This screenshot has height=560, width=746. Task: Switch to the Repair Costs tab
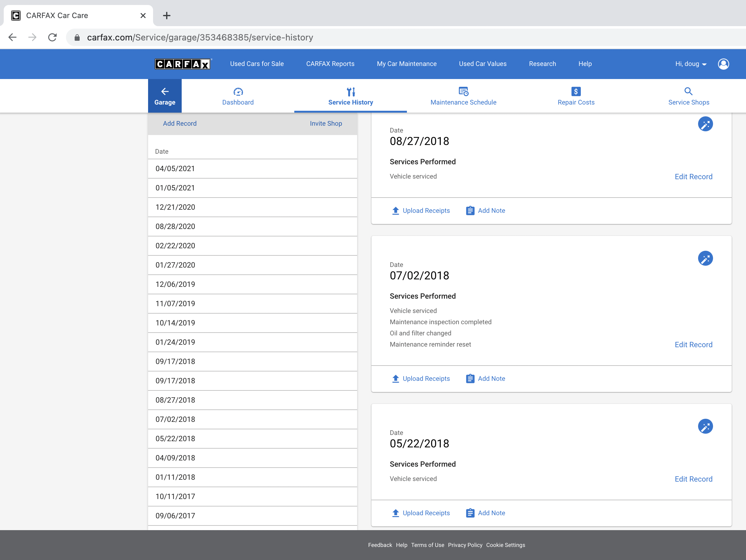click(576, 96)
